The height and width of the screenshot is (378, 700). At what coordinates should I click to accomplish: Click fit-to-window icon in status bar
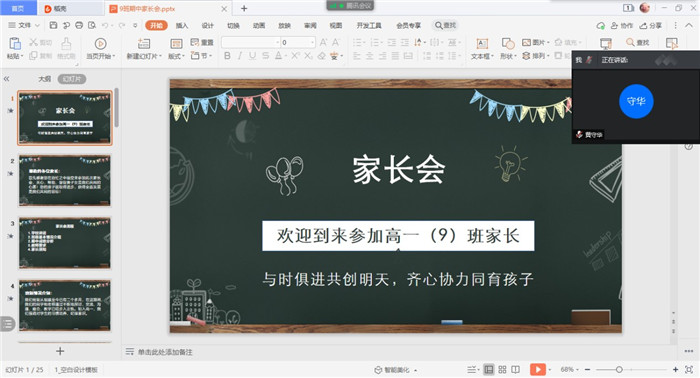tap(689, 370)
